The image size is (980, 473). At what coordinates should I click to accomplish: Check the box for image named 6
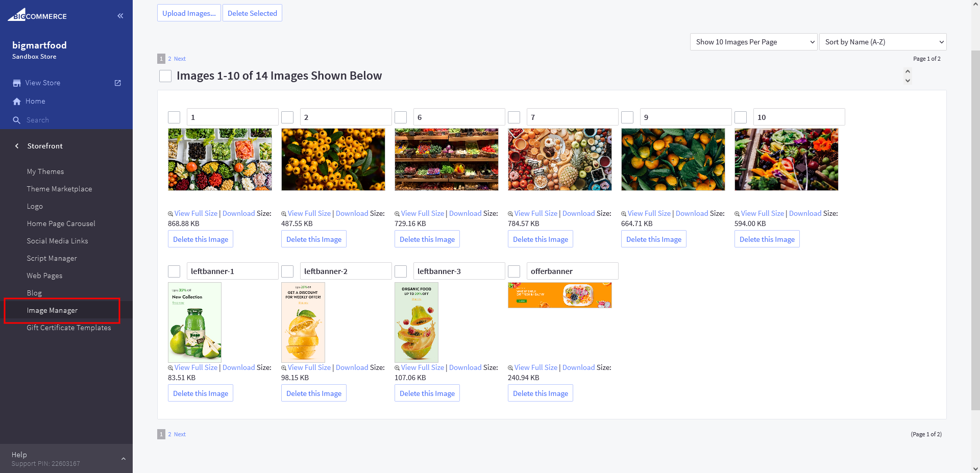click(x=401, y=117)
